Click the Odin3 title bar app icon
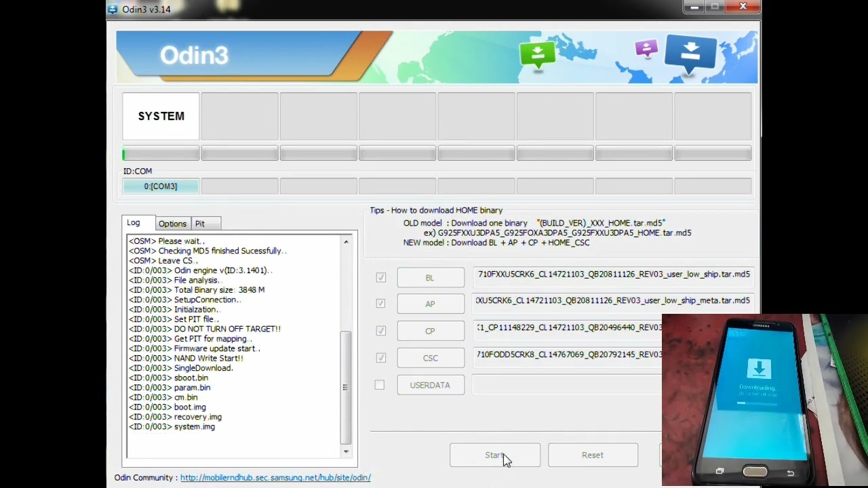Image resolution: width=868 pixels, height=488 pixels. (113, 9)
